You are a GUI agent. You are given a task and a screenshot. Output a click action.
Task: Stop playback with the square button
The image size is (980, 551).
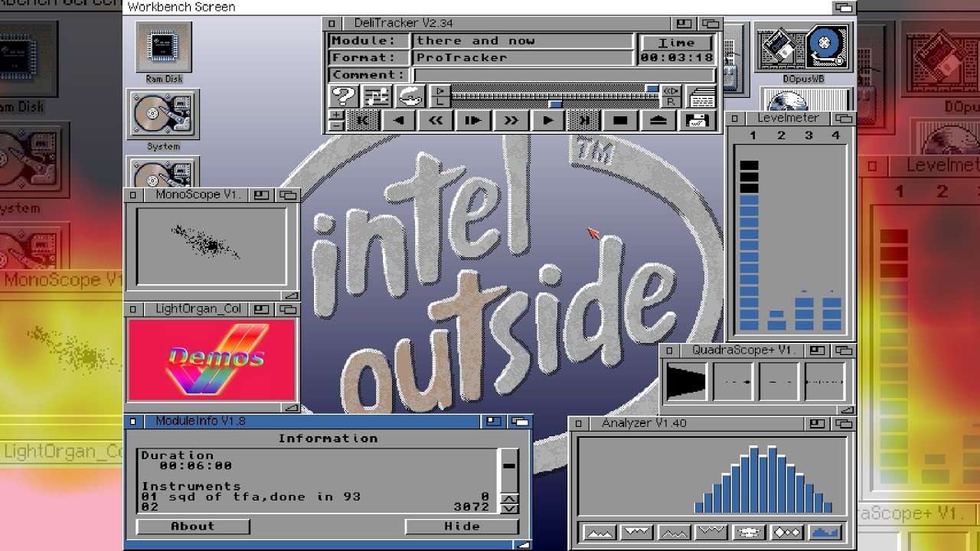point(621,120)
